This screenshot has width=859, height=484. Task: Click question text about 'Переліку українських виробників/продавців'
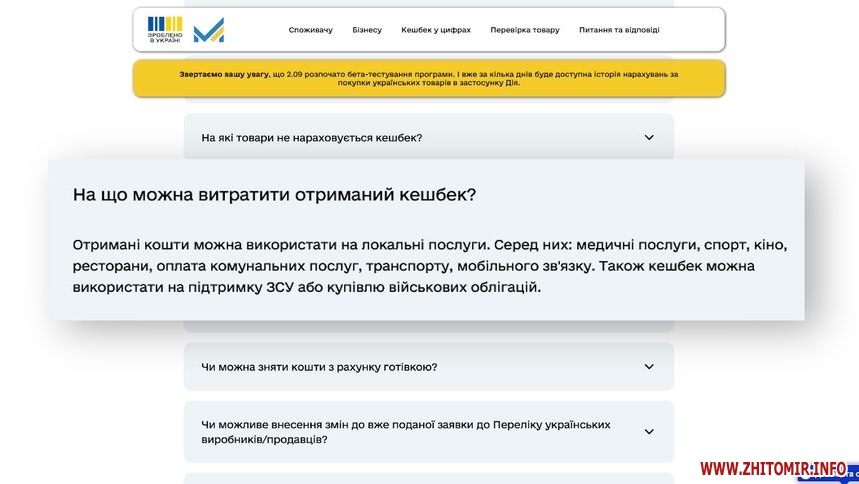[406, 432]
